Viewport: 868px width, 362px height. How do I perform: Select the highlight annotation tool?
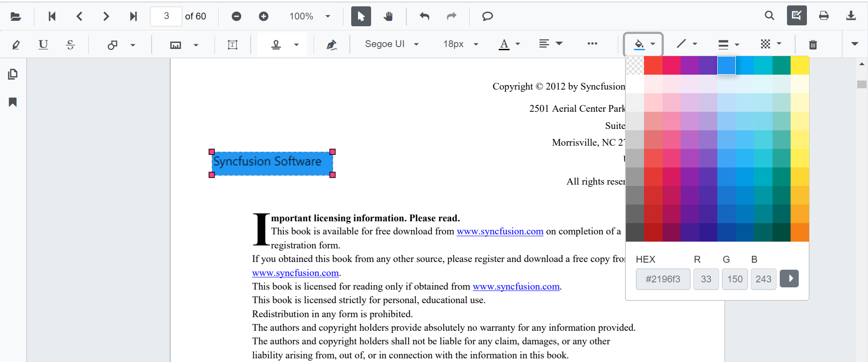tap(16, 44)
